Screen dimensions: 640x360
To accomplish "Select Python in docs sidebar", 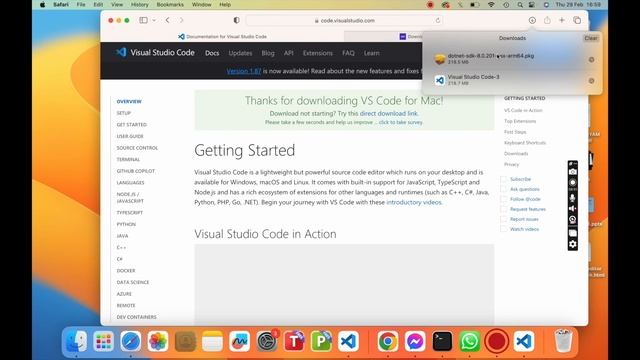I will pos(126,224).
